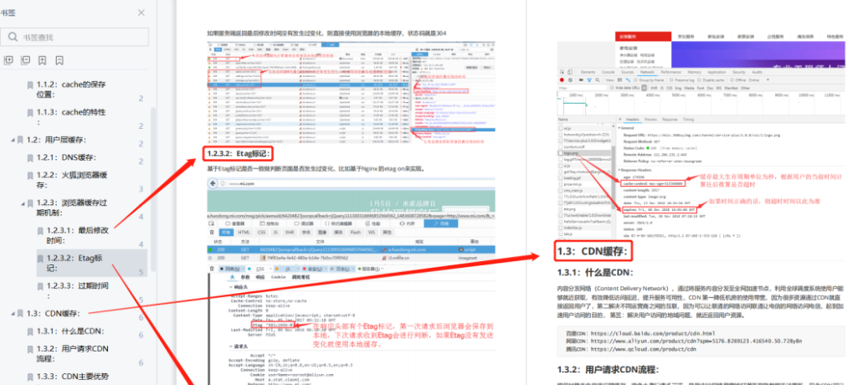Open bookmark 1.2: 用户层缓存

pyautogui.click(x=56, y=140)
